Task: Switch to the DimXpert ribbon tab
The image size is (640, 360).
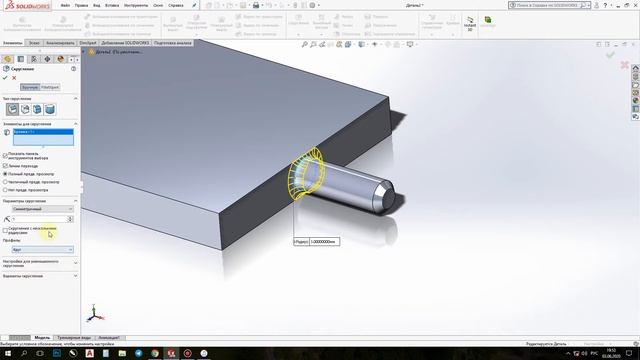Action: pyautogui.click(x=88, y=43)
